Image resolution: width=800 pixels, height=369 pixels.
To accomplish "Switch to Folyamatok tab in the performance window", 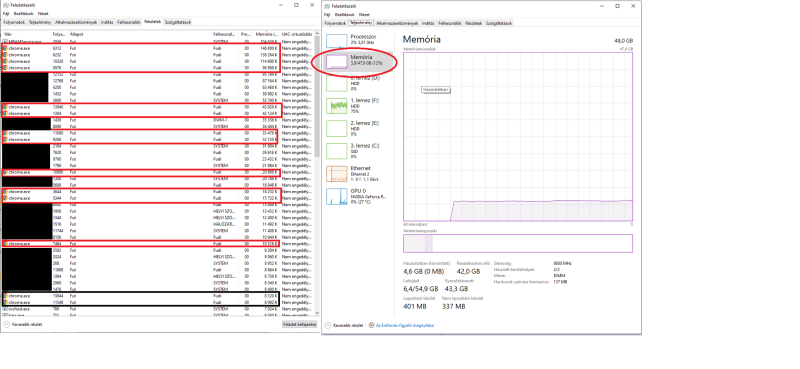I will pyautogui.click(x=335, y=23).
